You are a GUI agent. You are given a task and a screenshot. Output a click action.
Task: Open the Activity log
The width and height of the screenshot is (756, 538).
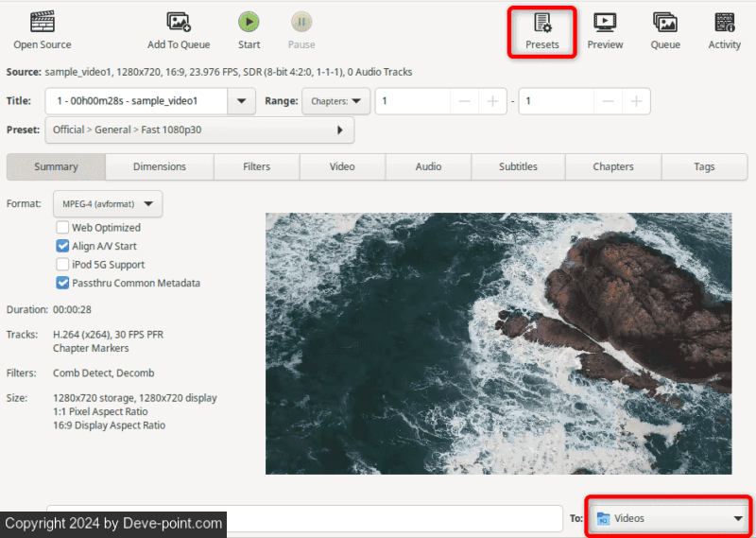point(725,23)
